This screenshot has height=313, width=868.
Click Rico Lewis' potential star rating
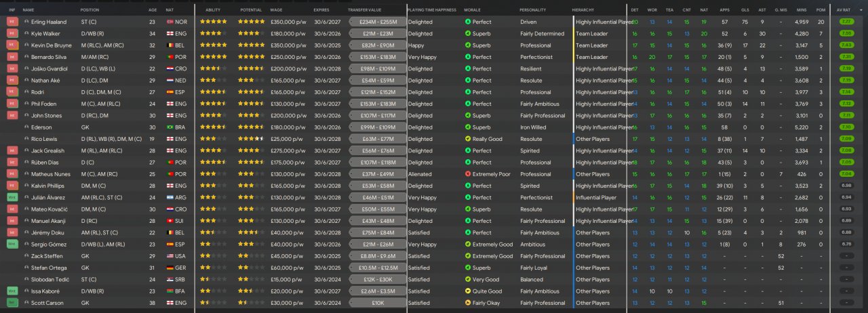(x=251, y=139)
